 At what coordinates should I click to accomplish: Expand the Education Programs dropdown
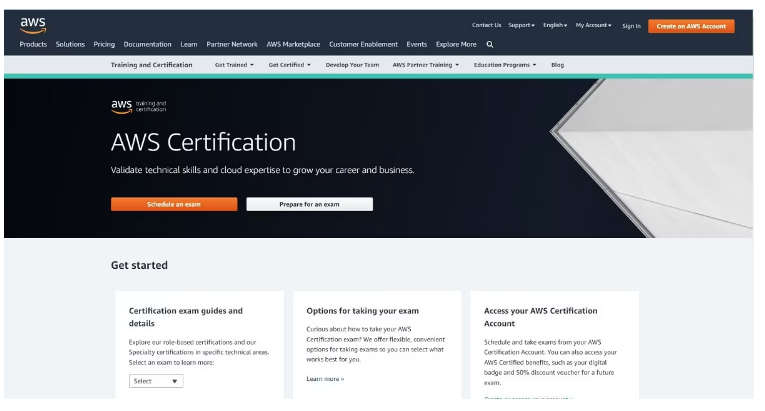tap(505, 65)
